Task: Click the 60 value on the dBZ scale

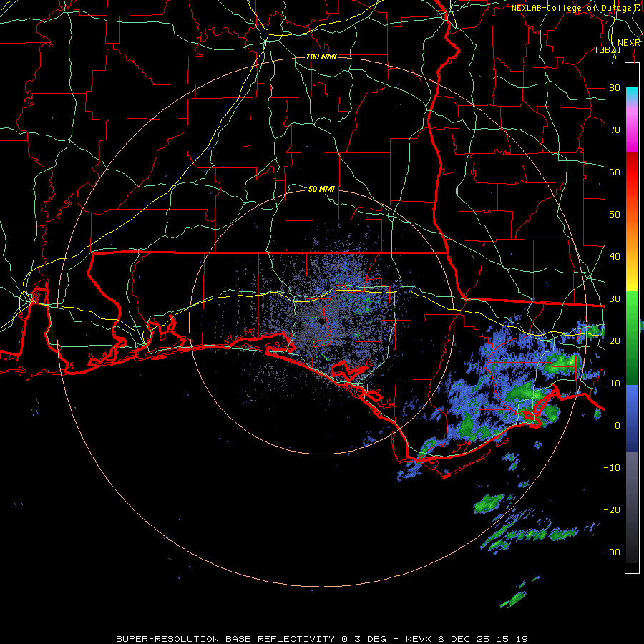Action: (615, 172)
